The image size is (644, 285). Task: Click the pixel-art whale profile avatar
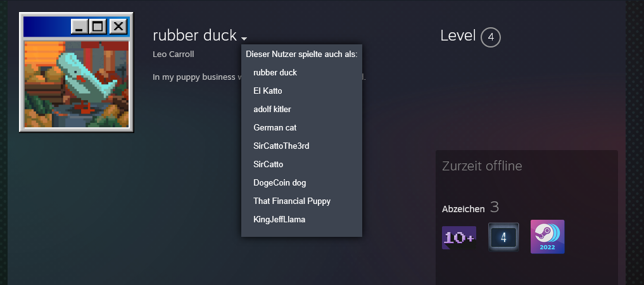coord(77,84)
